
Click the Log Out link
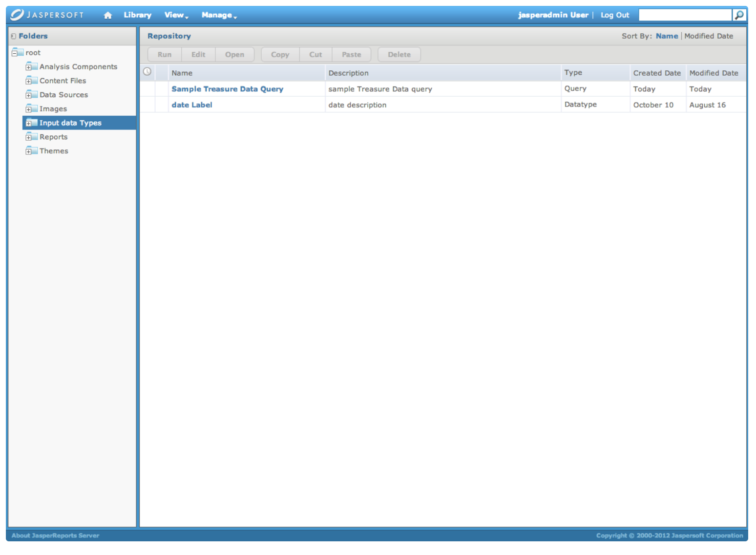pyautogui.click(x=614, y=15)
